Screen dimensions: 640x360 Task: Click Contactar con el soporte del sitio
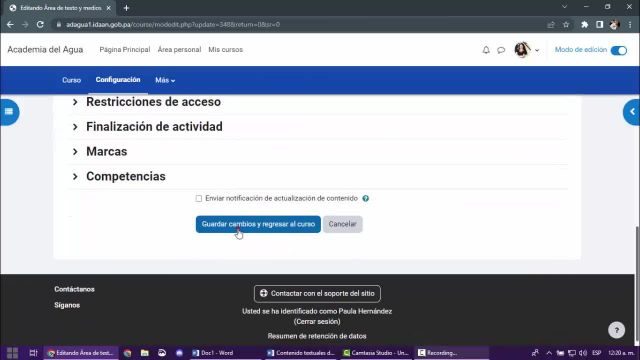(317, 293)
